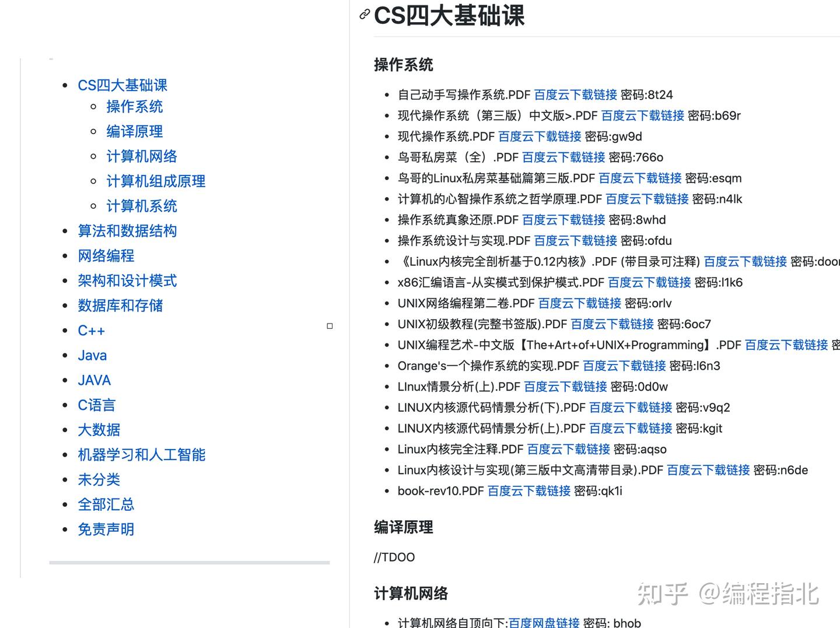
Task: Open the 计算机组成原理 contents link
Action: [156, 181]
